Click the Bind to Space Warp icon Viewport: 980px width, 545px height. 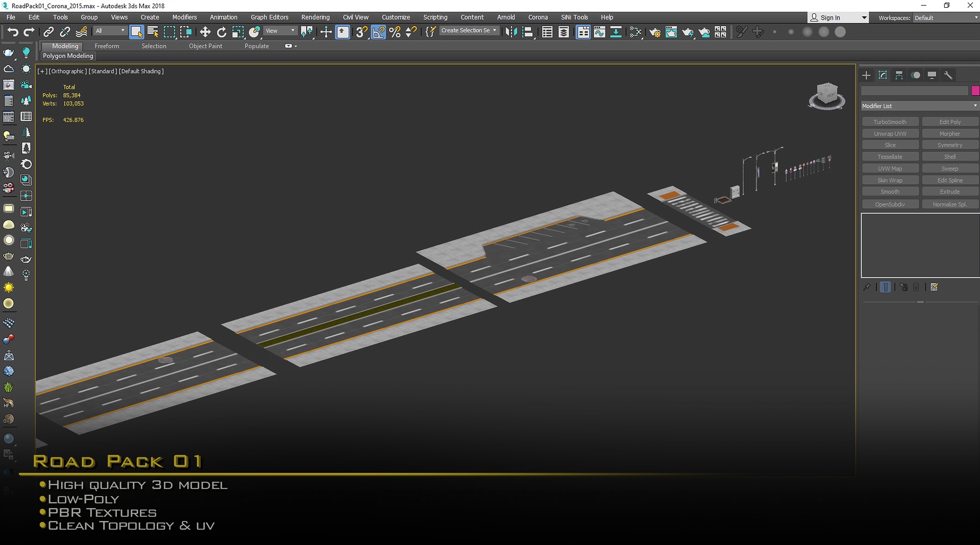81,32
